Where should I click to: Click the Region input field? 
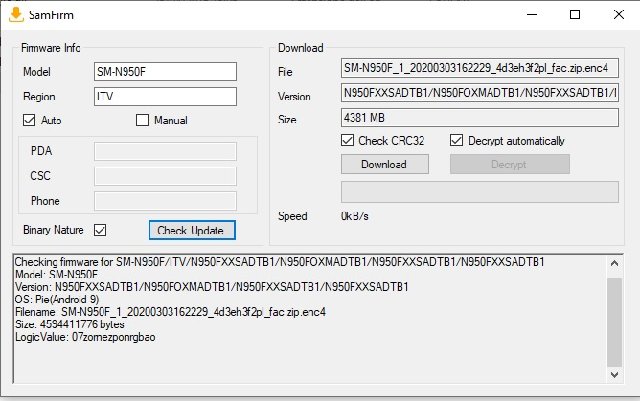(x=165, y=96)
